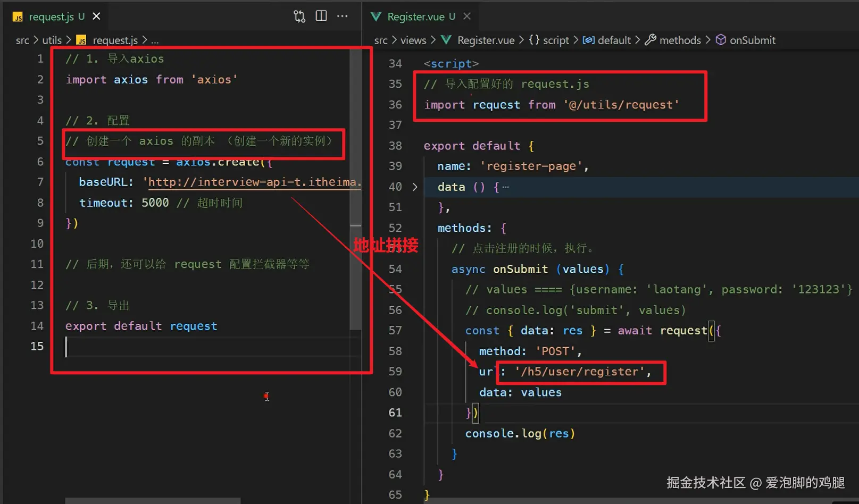
Task: Select line number 34 in Register.vue gutter
Action: (x=395, y=64)
